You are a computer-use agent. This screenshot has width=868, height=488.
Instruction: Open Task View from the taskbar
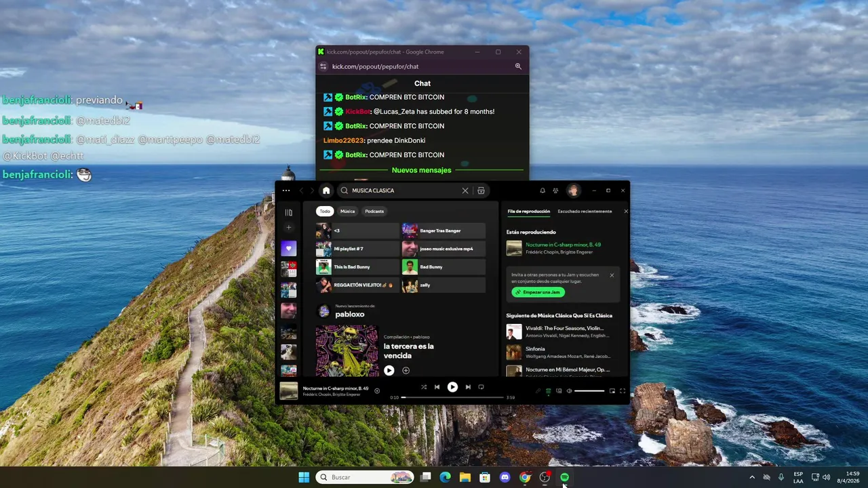click(x=425, y=477)
